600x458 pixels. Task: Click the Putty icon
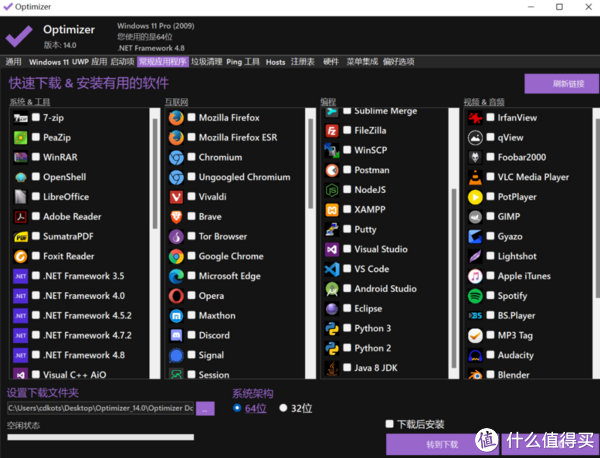tap(332, 230)
